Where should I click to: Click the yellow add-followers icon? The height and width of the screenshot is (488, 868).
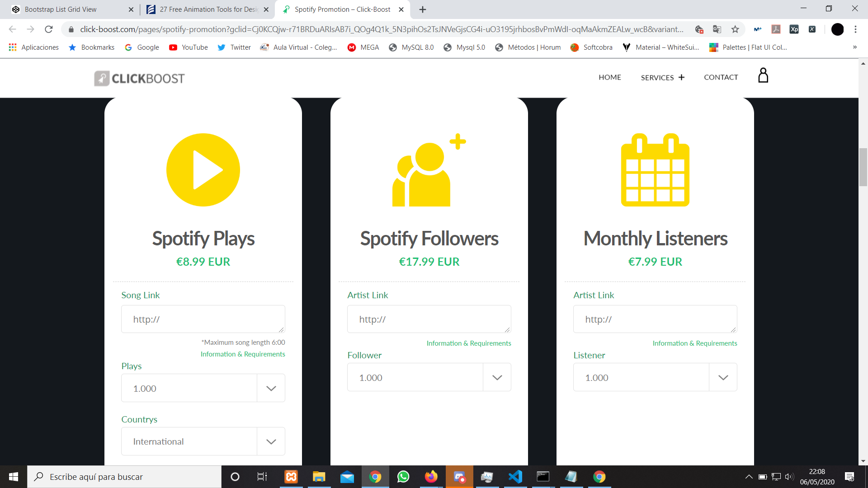click(429, 170)
